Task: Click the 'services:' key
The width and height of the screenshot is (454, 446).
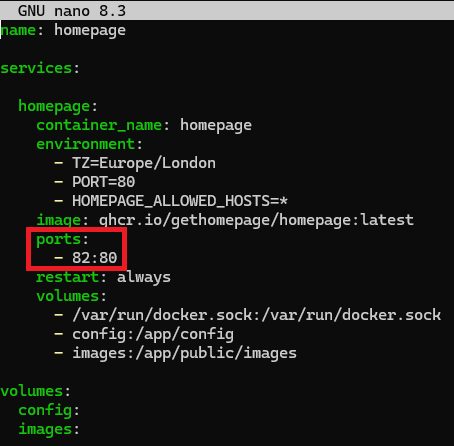Action: (40, 68)
